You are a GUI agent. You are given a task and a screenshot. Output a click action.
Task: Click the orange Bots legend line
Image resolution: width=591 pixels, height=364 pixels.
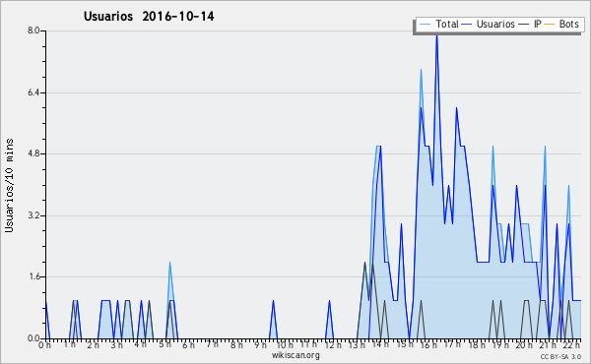click(550, 25)
